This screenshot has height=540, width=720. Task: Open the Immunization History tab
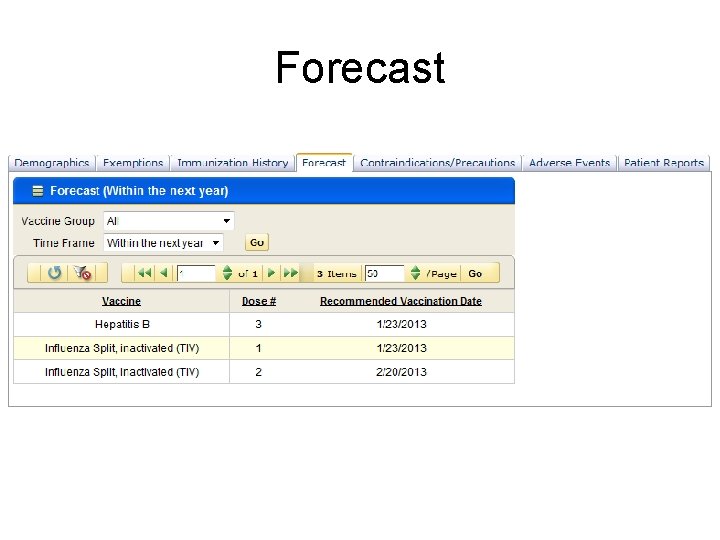click(232, 163)
